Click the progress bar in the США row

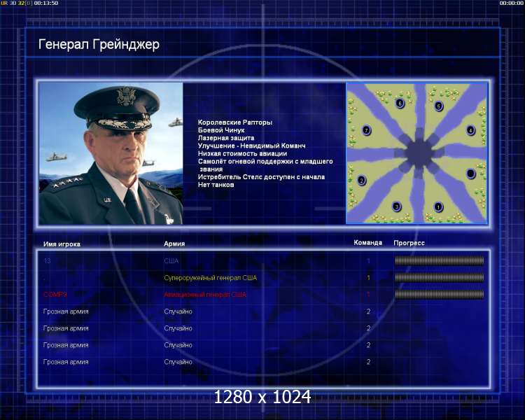[x=440, y=260]
